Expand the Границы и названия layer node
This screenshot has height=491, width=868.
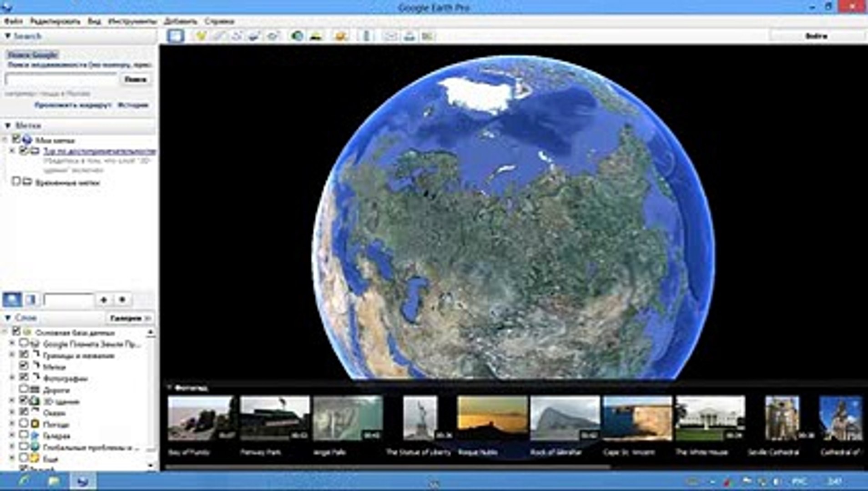click(12, 355)
